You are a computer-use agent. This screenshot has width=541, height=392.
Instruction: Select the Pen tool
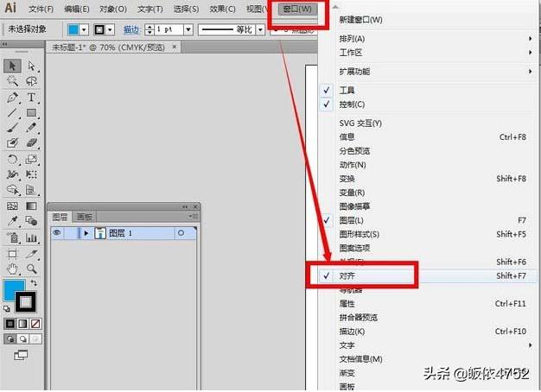[12, 98]
